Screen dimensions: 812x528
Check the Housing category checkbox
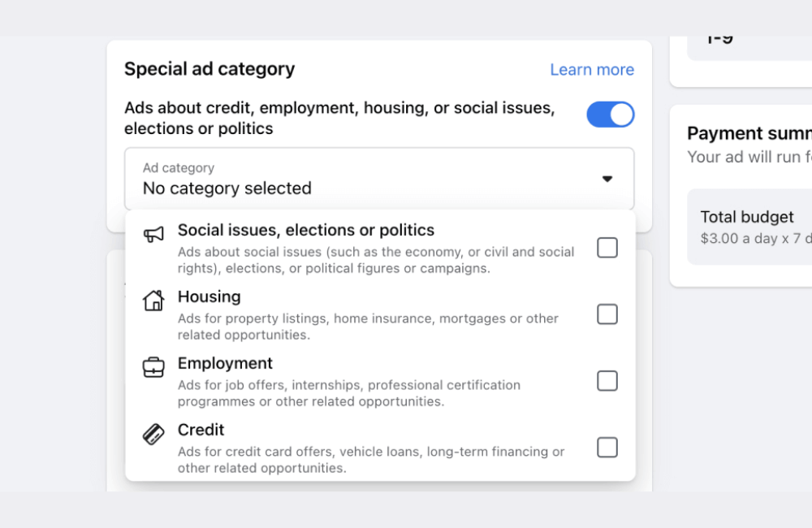pos(607,314)
